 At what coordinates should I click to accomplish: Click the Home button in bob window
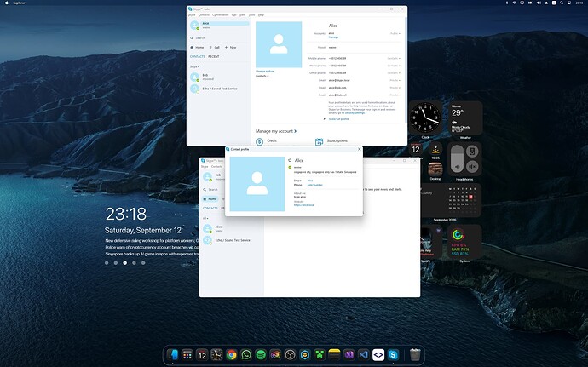coord(210,198)
